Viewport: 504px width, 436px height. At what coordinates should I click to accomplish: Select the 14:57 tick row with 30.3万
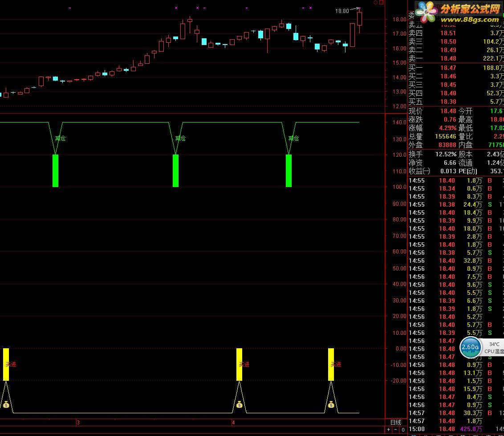[x=456, y=413]
